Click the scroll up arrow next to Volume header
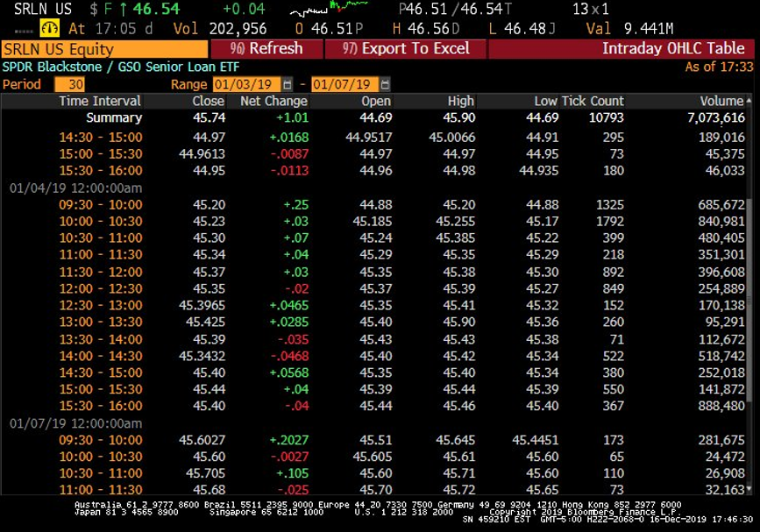760x532 pixels. click(x=749, y=101)
